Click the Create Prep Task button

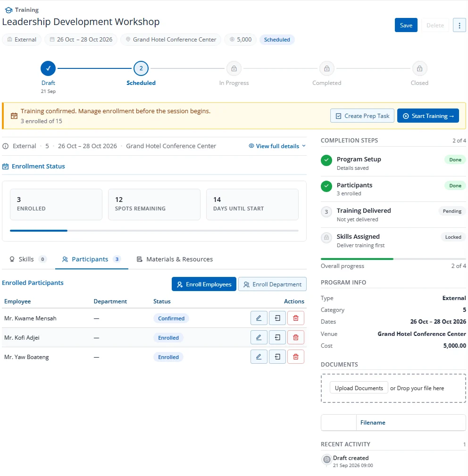pyautogui.click(x=362, y=116)
